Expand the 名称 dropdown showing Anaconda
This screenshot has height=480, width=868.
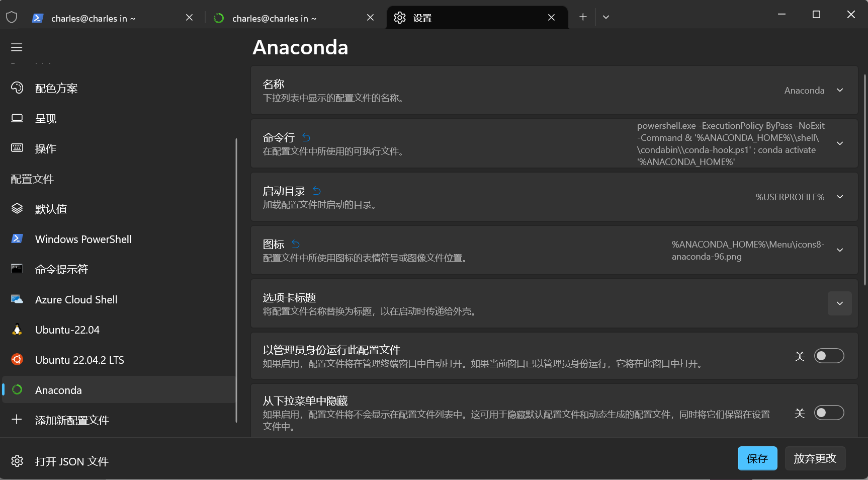click(x=839, y=90)
